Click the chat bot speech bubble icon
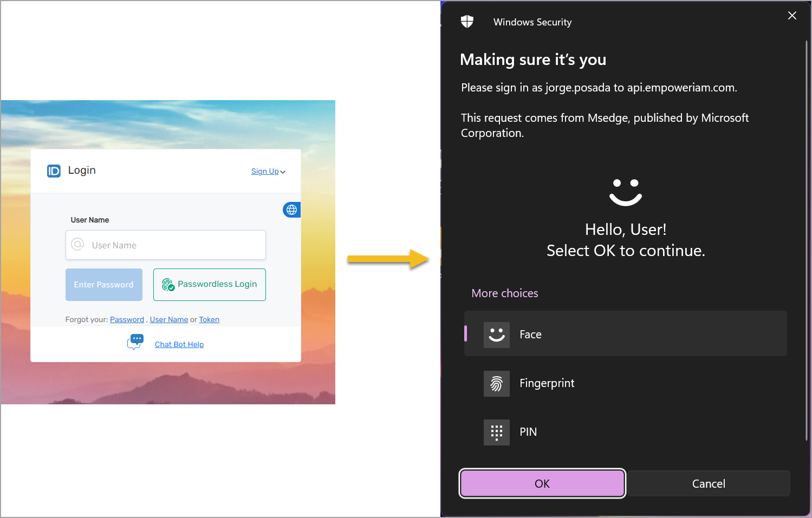The height and width of the screenshot is (518, 812). [135, 342]
